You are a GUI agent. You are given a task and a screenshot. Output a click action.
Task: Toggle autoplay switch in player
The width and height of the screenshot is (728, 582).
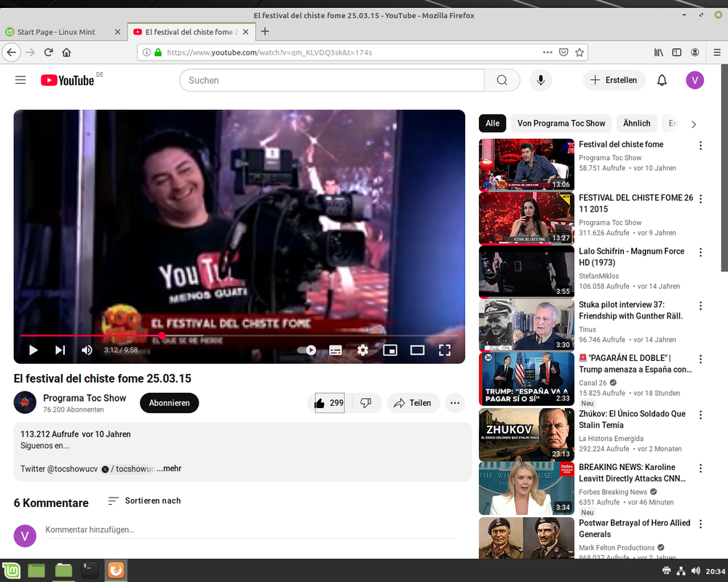[x=307, y=350]
